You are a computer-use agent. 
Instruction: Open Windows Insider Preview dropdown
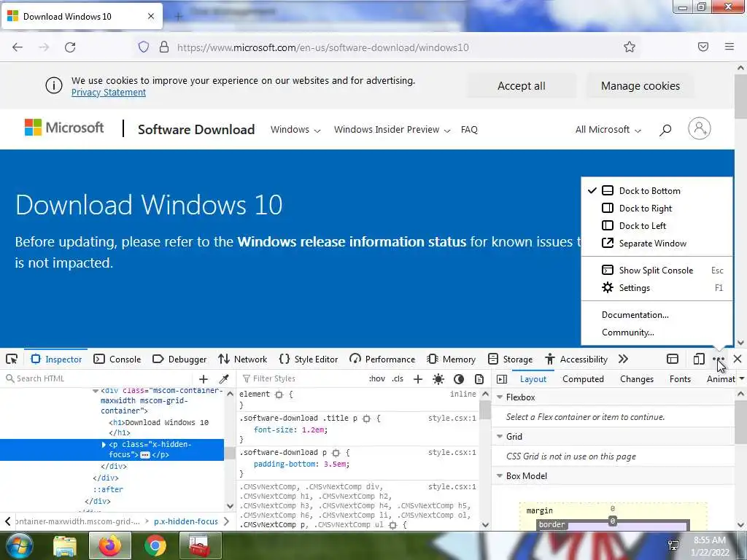point(392,130)
